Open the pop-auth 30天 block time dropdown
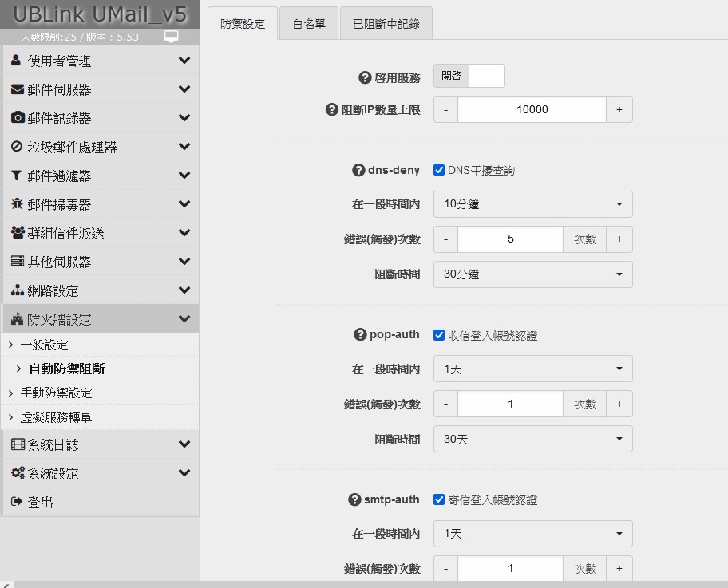This screenshot has width=728, height=588. click(532, 439)
